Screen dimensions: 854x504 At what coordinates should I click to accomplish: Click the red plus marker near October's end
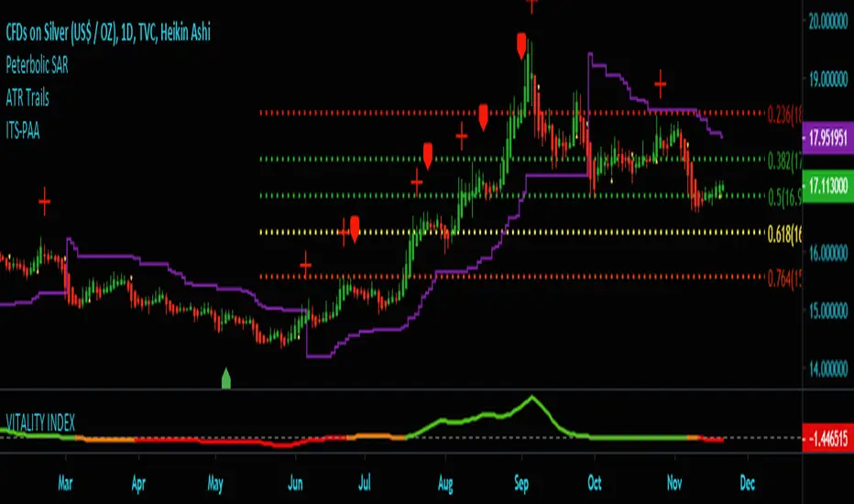click(x=660, y=84)
